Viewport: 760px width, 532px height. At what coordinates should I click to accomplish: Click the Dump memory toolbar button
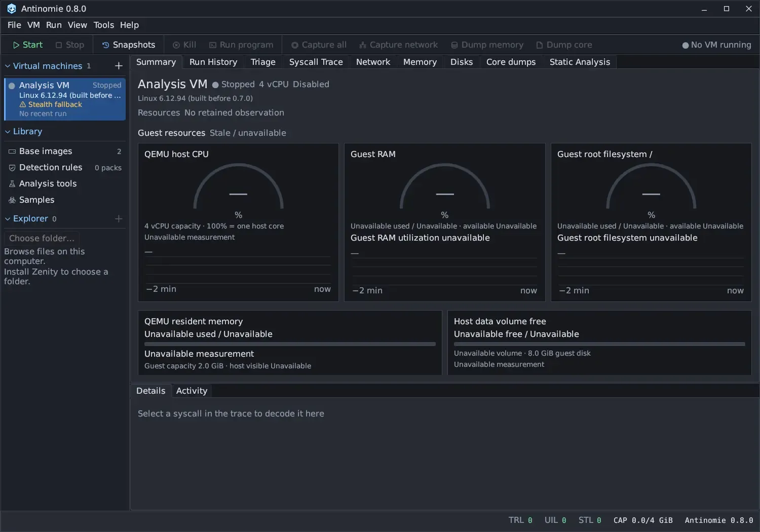tap(487, 45)
